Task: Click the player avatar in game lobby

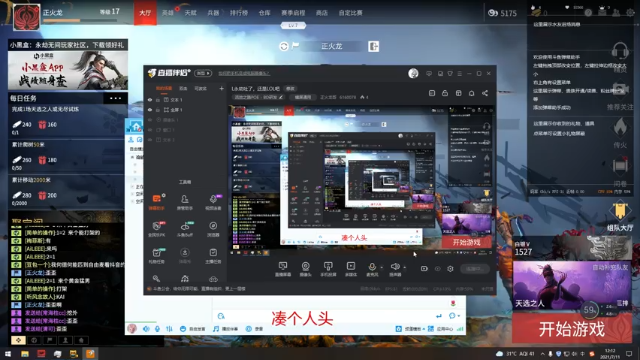Action: (27, 17)
